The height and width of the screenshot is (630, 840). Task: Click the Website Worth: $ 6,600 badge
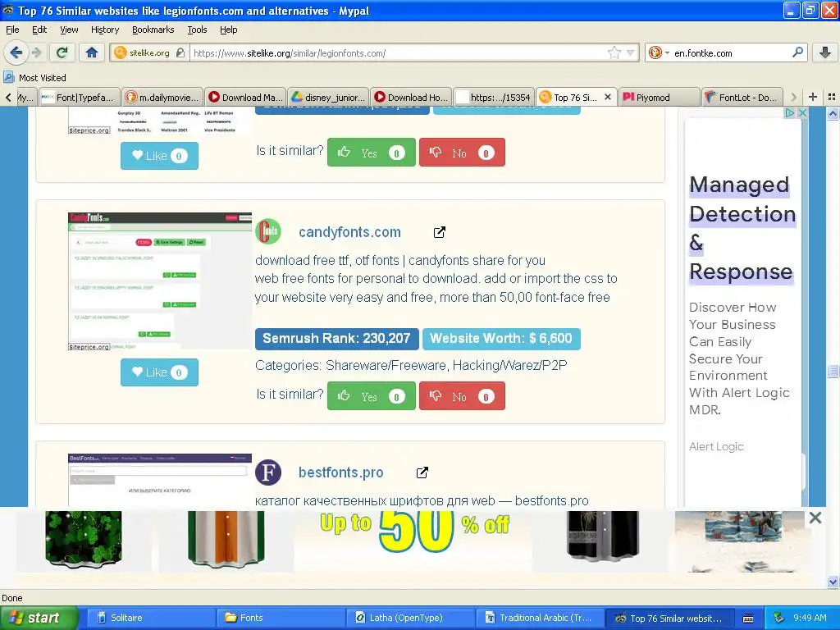point(501,339)
